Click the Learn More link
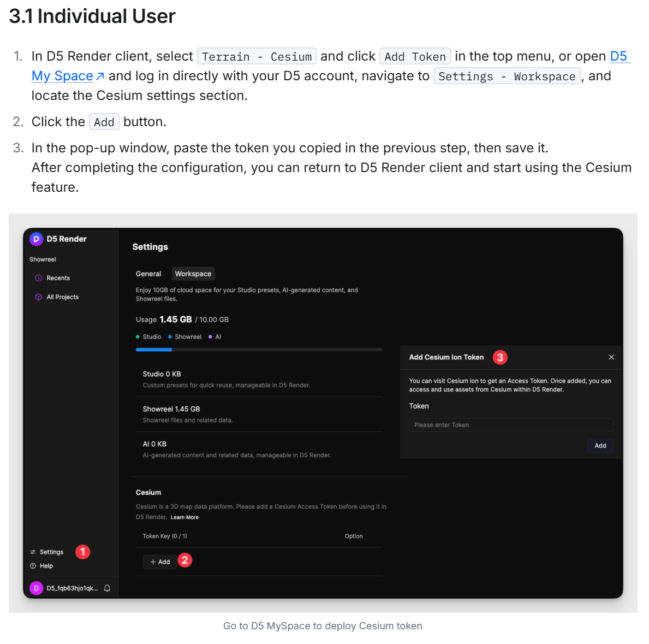Image resolution: width=649 pixels, height=644 pixels. tap(184, 517)
